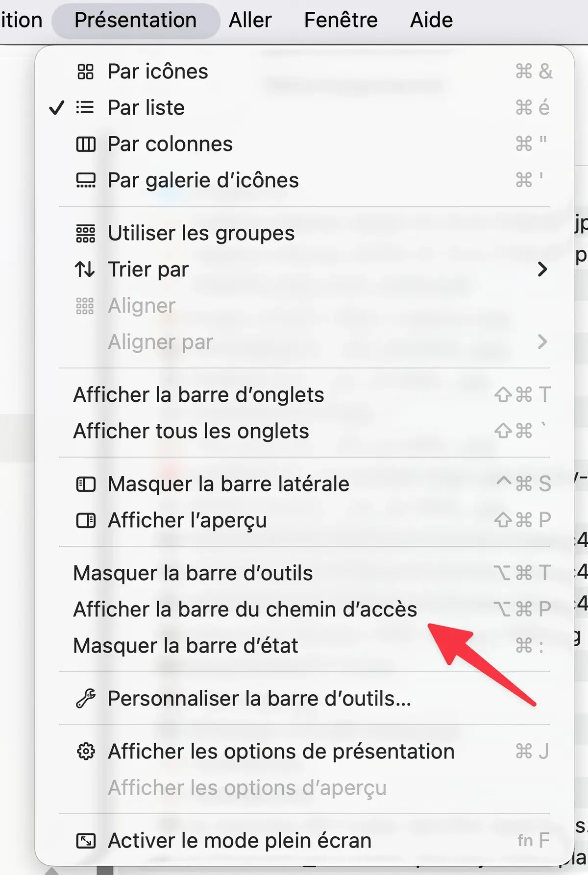The width and height of the screenshot is (588, 875).
Task: Click the checkmark next to Par liste
Action: click(x=57, y=108)
